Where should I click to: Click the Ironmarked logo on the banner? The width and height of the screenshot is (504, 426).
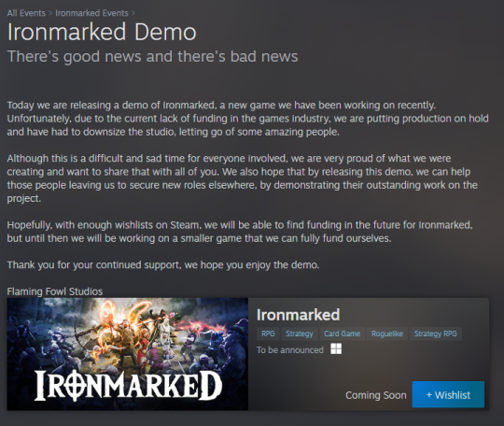click(128, 385)
